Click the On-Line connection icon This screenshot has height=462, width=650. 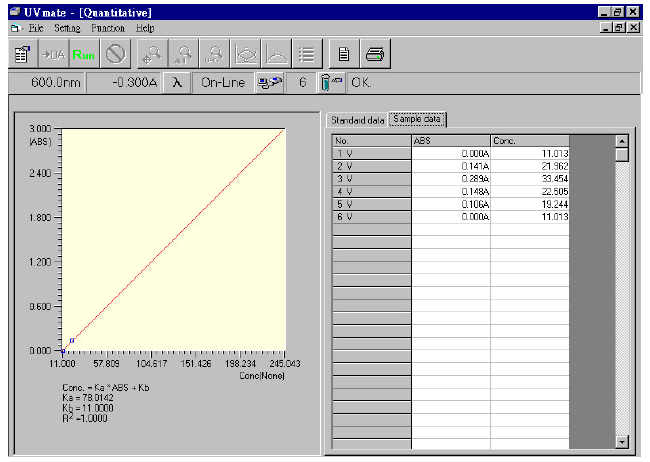(268, 84)
